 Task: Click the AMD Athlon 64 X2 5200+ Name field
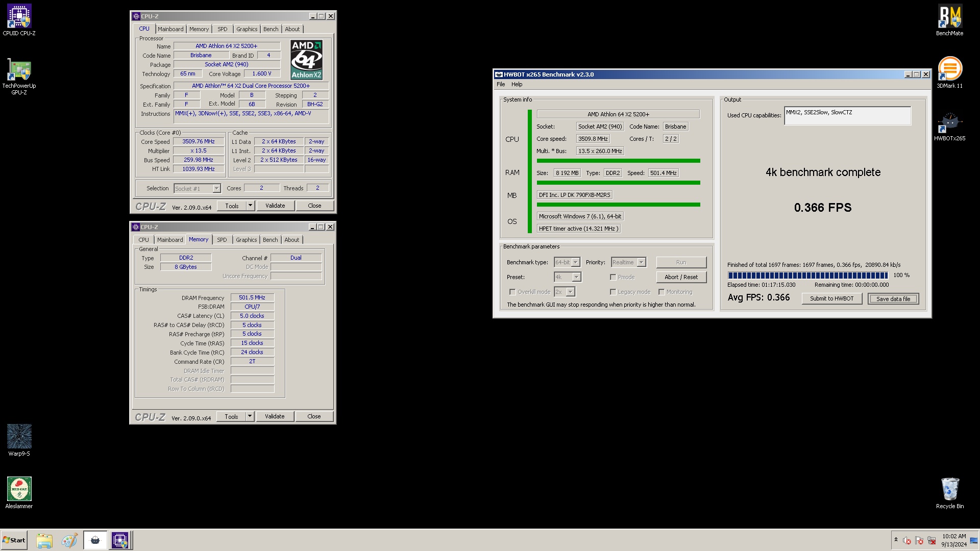227,46
